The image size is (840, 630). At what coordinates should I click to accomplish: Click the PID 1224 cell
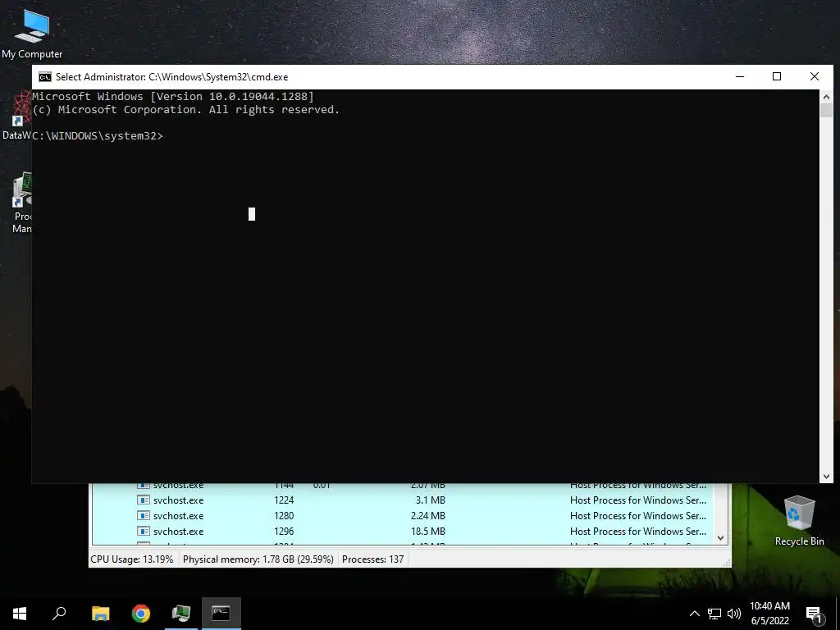coord(284,500)
